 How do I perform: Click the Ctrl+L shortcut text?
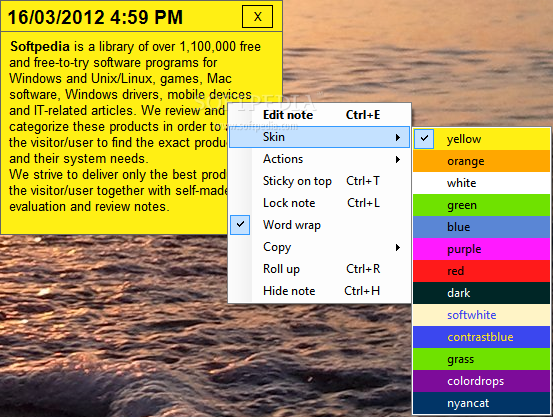click(363, 203)
